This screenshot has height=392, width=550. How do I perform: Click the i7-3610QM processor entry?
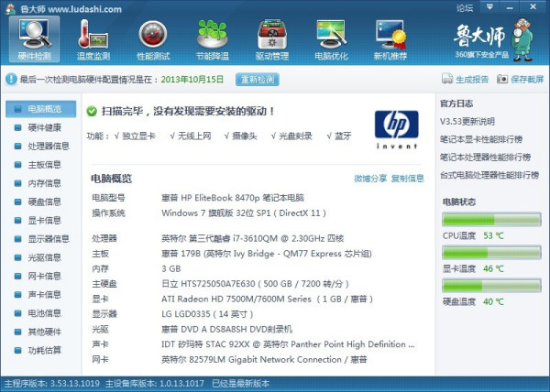pyautogui.click(x=253, y=238)
